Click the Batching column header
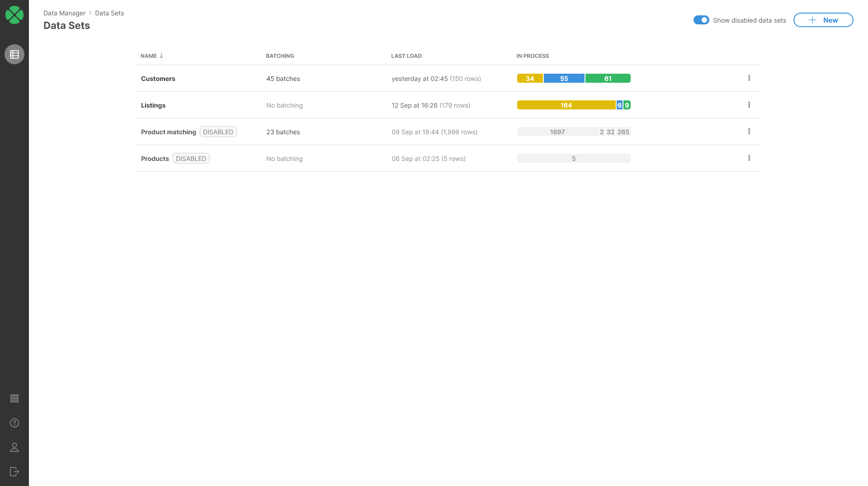This screenshot has height=486, width=868. point(279,56)
